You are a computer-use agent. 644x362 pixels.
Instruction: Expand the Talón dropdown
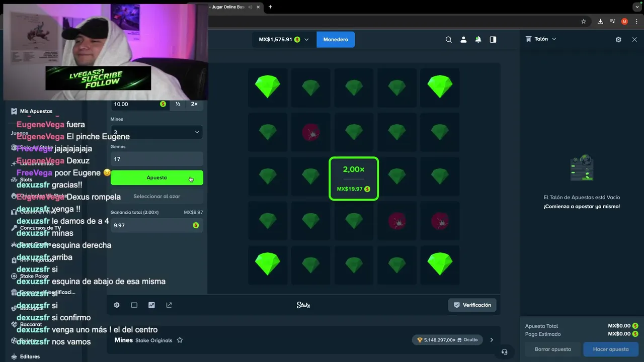554,39
